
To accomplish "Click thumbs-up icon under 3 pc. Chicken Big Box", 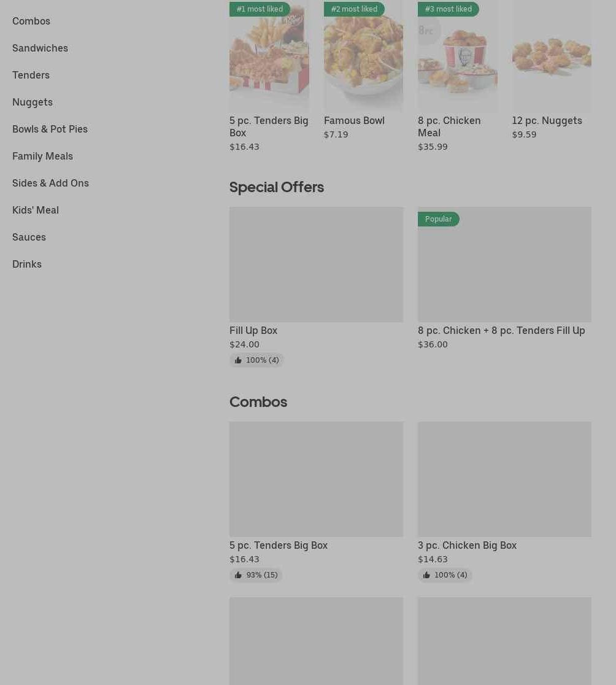I will pos(426,575).
